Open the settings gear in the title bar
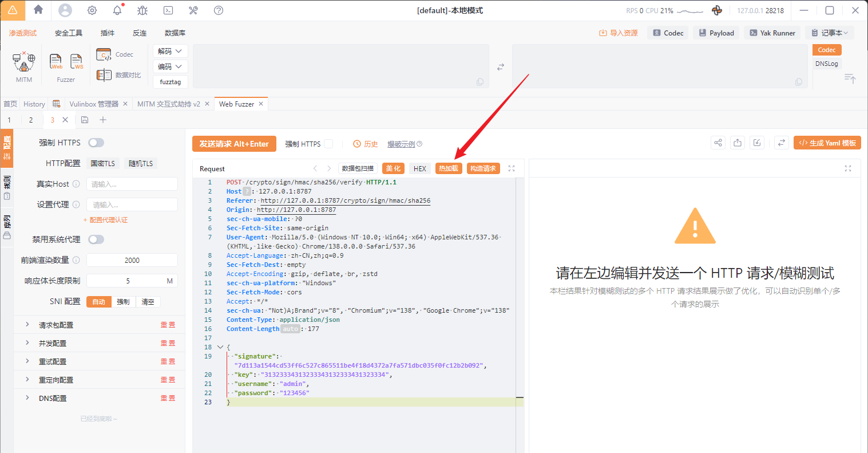The image size is (868, 453). [92, 10]
